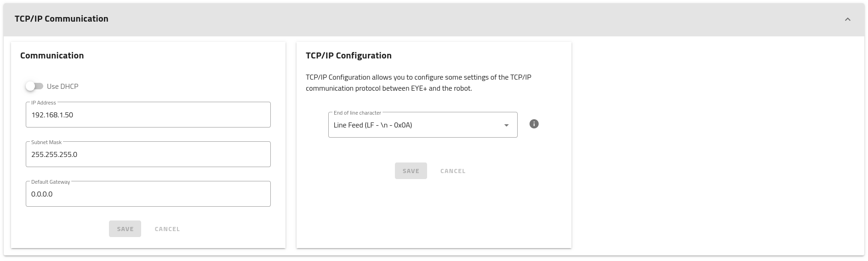Click the small IP Address floating label
This screenshot has width=868, height=261.
click(44, 103)
